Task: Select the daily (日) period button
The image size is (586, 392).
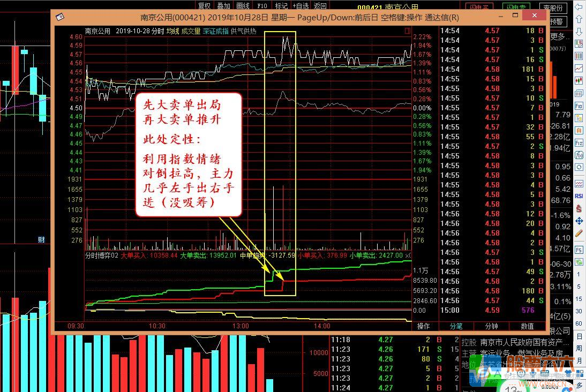Action: [x=579, y=336]
